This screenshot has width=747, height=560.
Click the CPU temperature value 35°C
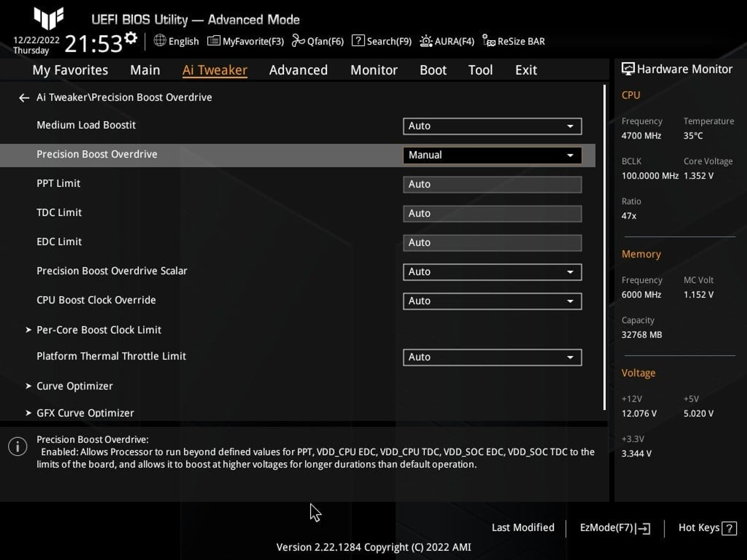tap(693, 136)
